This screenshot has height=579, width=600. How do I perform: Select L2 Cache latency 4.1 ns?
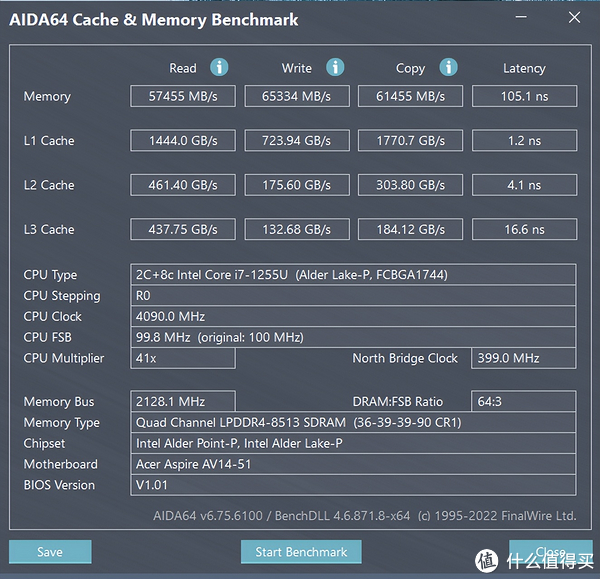click(x=524, y=185)
